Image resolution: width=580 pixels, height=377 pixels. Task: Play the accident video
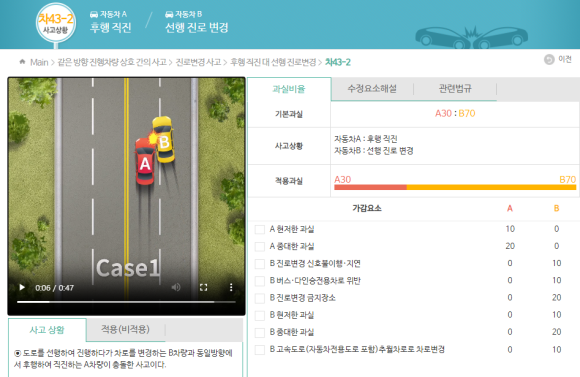[22, 287]
